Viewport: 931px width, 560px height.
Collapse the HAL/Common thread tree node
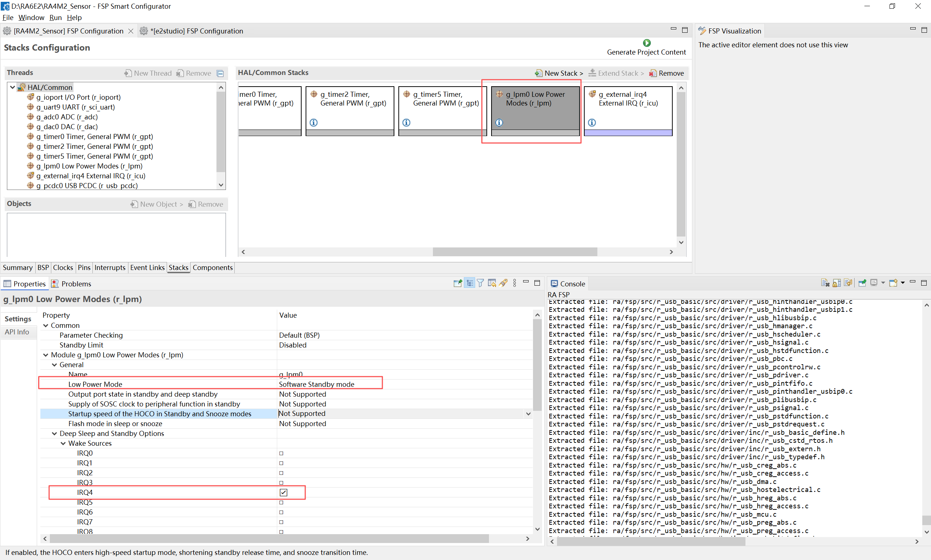(12, 87)
